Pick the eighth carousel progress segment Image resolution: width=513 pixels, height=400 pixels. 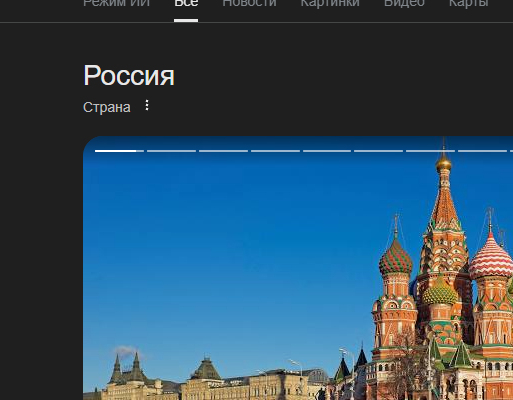point(482,151)
